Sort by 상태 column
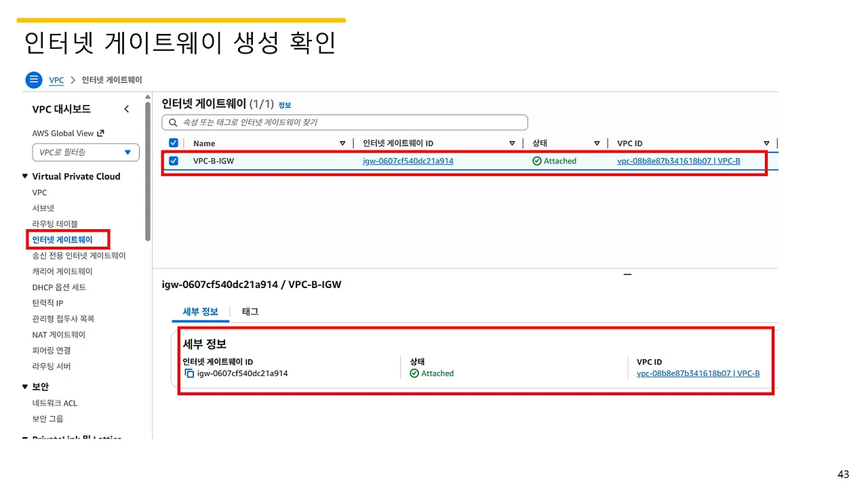Image resolution: width=868 pixels, height=488 pixels. pyautogui.click(x=597, y=144)
